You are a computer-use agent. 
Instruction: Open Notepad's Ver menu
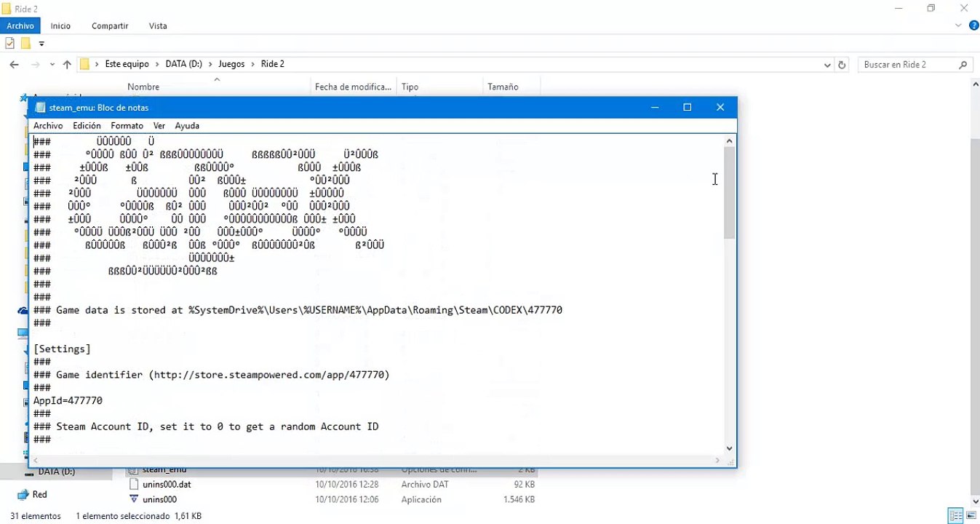(x=159, y=126)
